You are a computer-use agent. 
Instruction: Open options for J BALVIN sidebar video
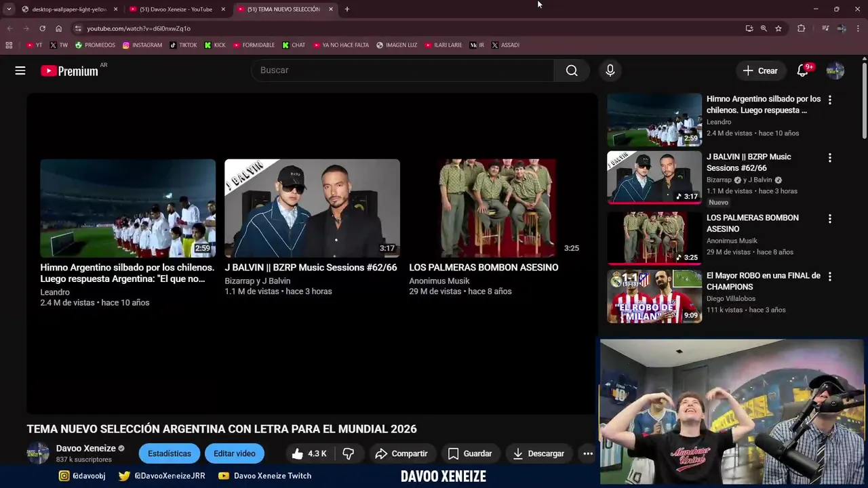(829, 157)
